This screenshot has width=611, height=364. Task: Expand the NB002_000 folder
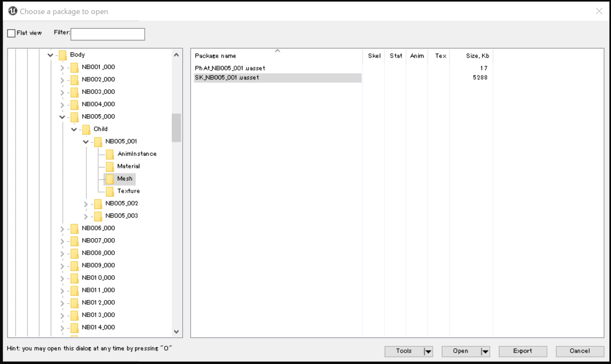(x=62, y=80)
